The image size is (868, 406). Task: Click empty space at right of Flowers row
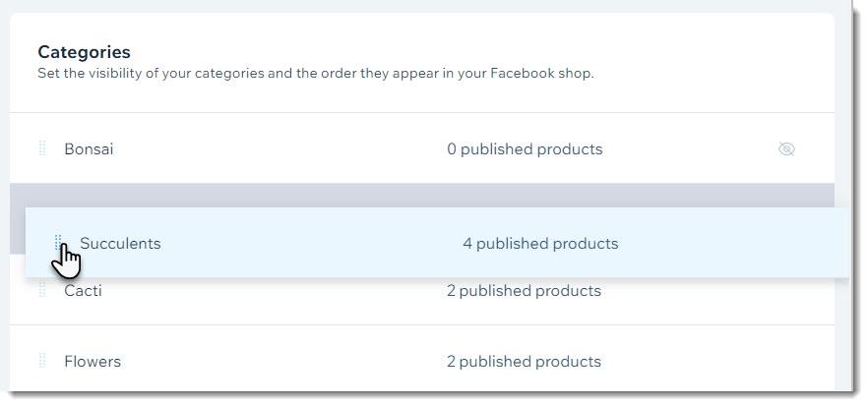tap(714, 362)
